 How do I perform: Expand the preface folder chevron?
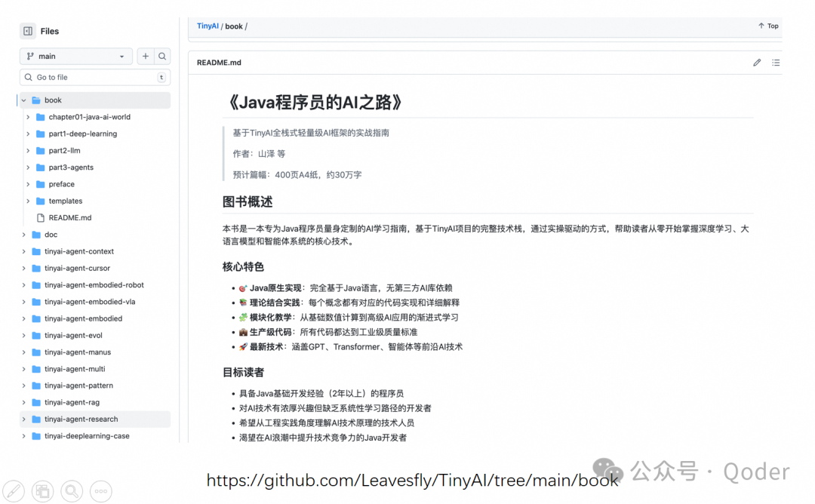(x=28, y=184)
